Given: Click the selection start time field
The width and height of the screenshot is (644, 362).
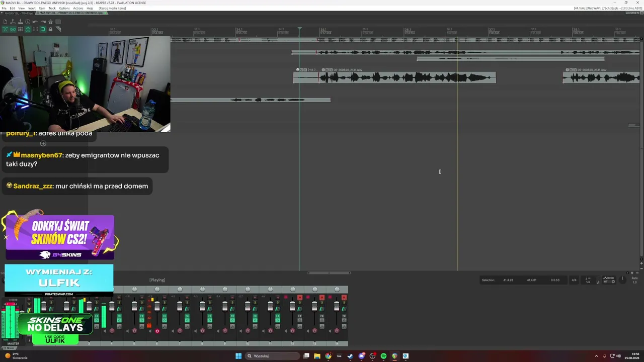Looking at the screenshot, I should 508,280.
